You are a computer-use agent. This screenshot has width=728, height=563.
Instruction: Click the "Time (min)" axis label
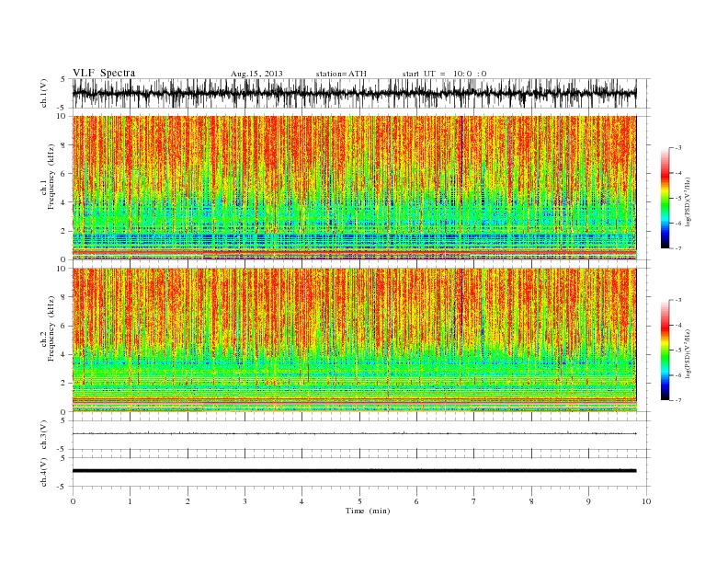[x=368, y=511]
